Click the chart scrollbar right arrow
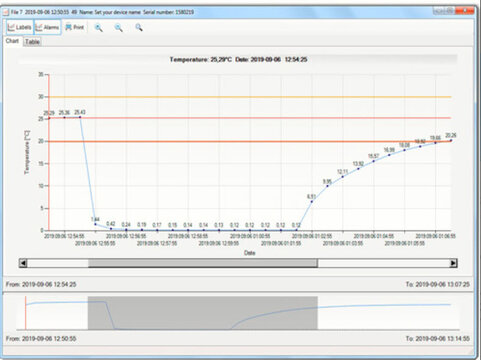481x360 pixels. tap(453, 263)
